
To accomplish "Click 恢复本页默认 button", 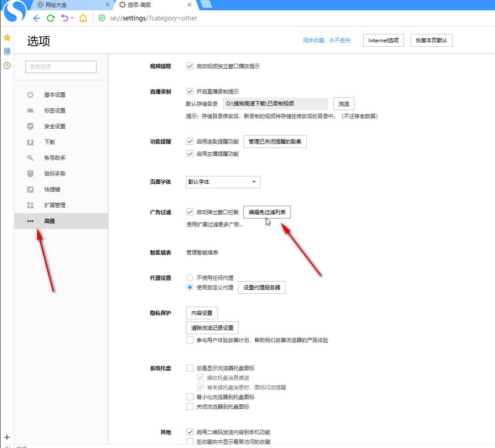I will [431, 40].
